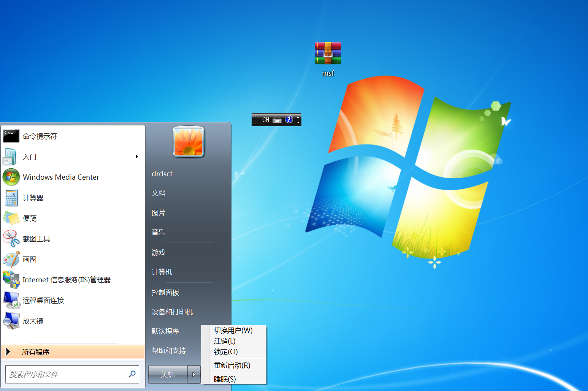Open 文档 Documents in Start menu
The height and width of the screenshot is (391, 588).
(158, 193)
